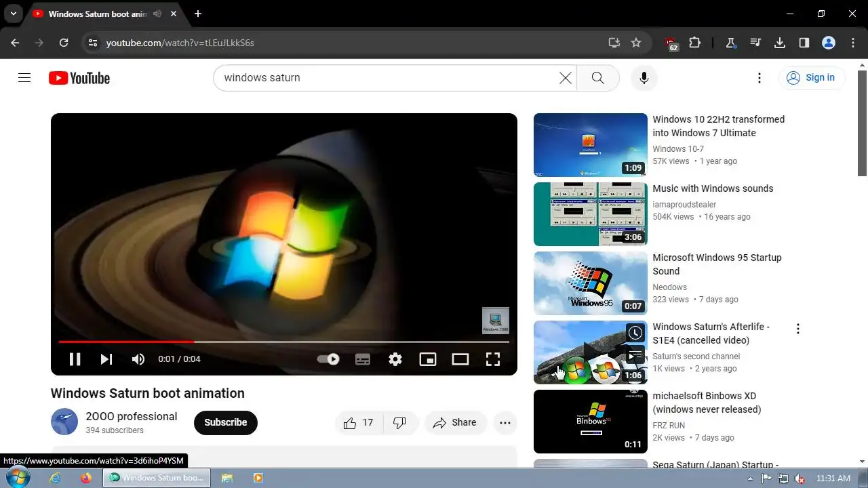The height and width of the screenshot is (488, 868).
Task: Open action menu for Windows Saturn's Afterlife
Action: pos(798,329)
